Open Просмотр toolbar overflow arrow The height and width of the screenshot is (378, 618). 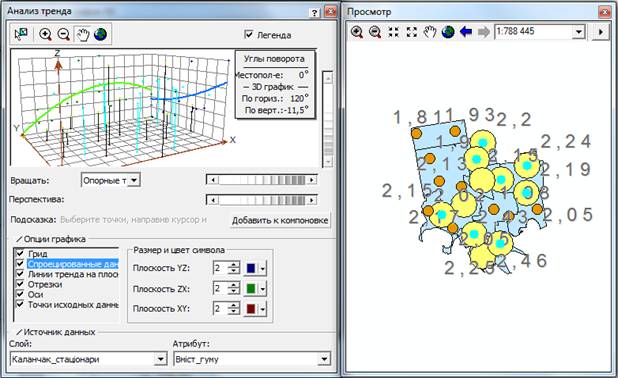[x=601, y=32]
